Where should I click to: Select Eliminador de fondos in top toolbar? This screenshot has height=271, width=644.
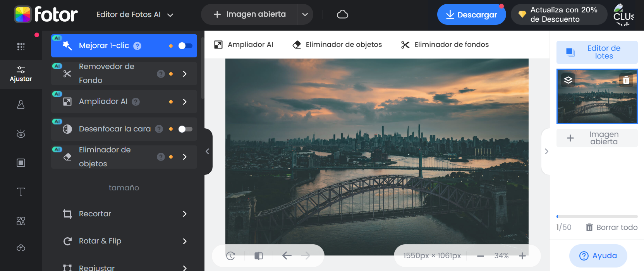coord(445,45)
